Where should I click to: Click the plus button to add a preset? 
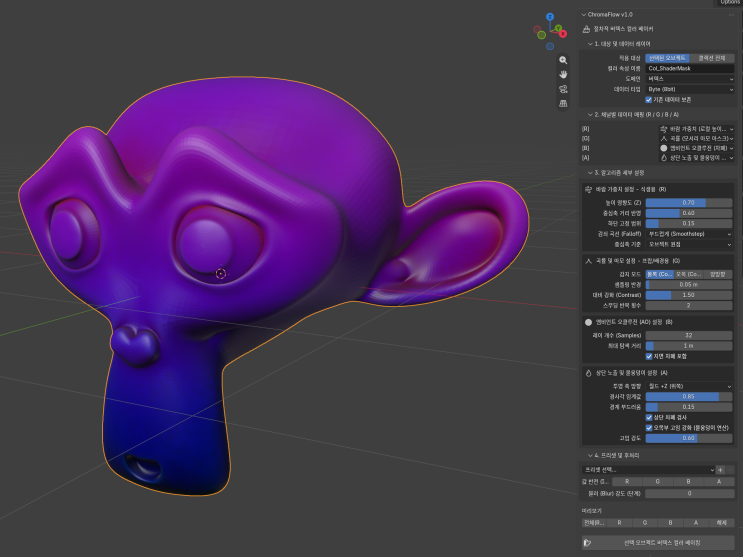720,470
